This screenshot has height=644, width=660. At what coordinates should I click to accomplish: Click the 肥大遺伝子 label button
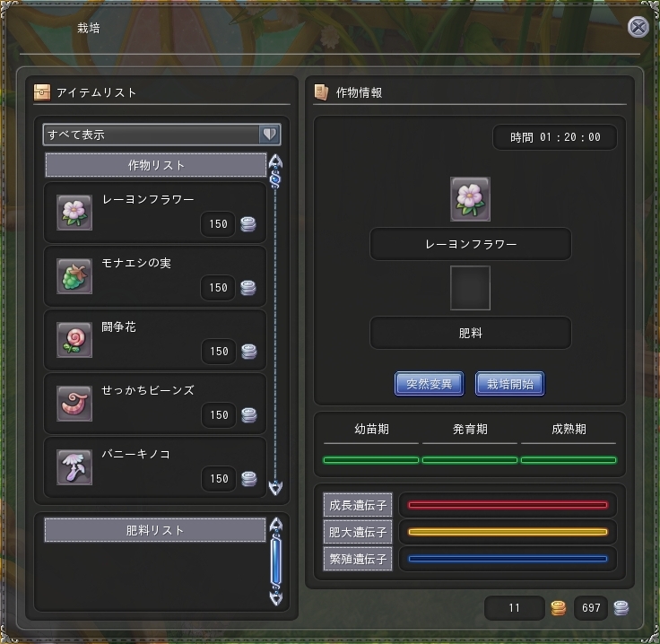[x=358, y=532]
